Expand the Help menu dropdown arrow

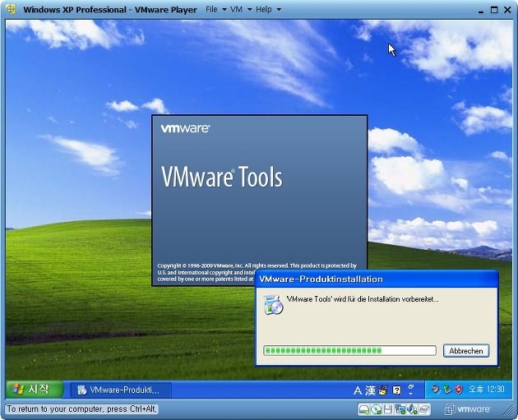(x=279, y=10)
